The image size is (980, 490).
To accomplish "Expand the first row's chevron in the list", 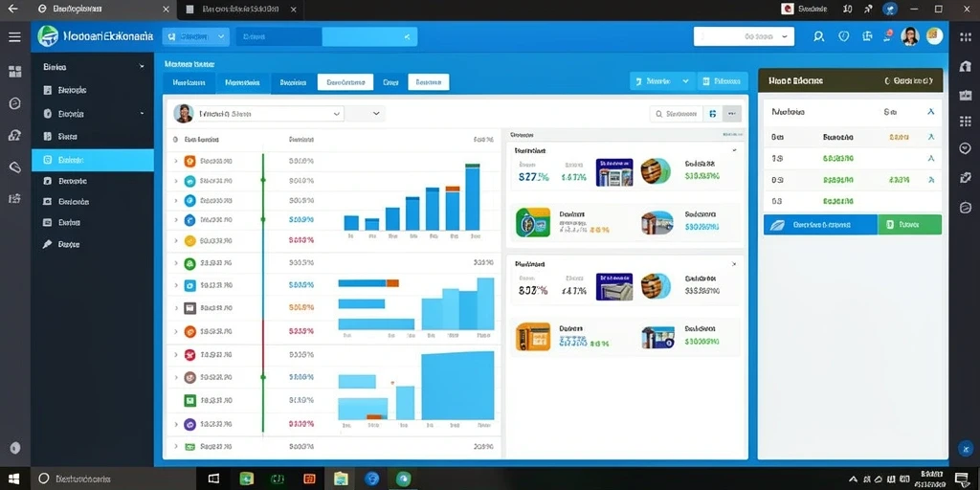I will click(x=176, y=161).
